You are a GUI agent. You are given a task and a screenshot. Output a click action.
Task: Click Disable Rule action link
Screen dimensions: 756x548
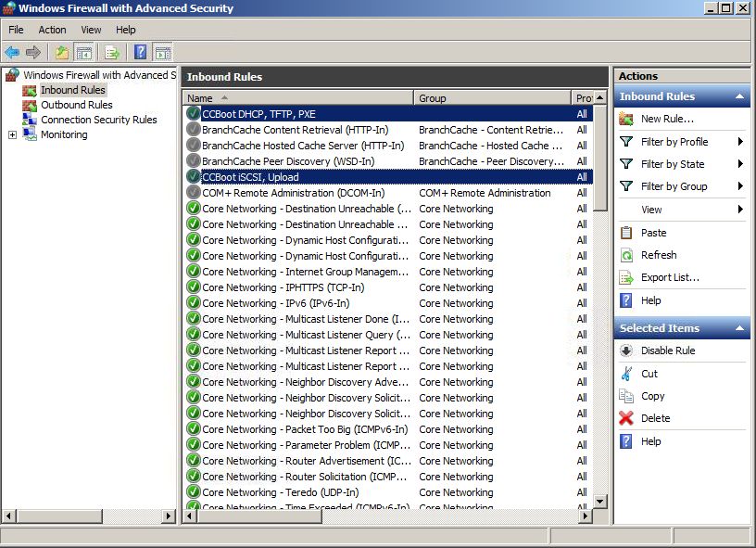coord(668,350)
